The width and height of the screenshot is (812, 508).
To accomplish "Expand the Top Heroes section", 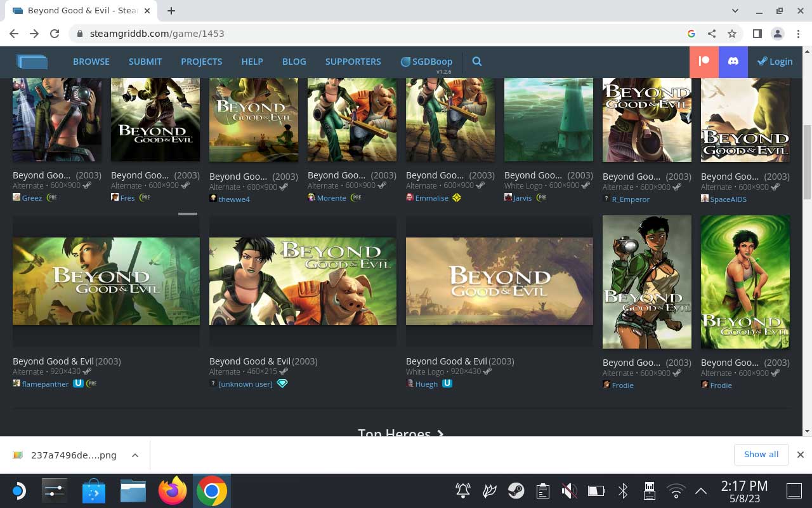I will [401, 432].
